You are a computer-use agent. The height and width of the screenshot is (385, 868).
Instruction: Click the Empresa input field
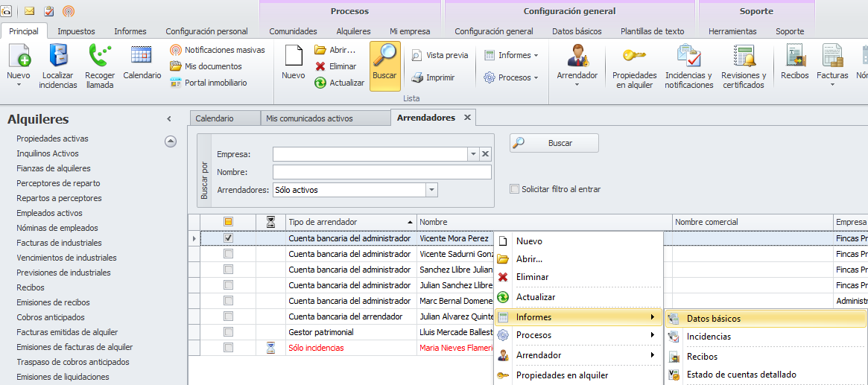pyautogui.click(x=370, y=154)
